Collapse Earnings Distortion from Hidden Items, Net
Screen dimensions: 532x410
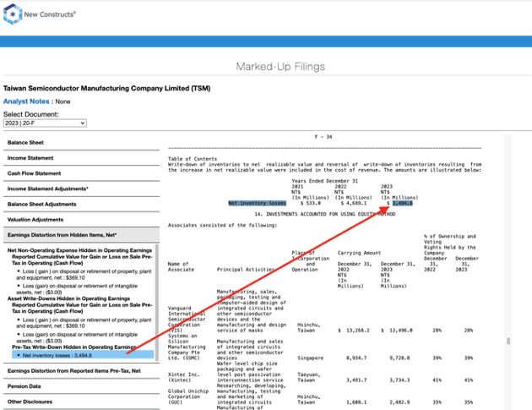[81, 235]
